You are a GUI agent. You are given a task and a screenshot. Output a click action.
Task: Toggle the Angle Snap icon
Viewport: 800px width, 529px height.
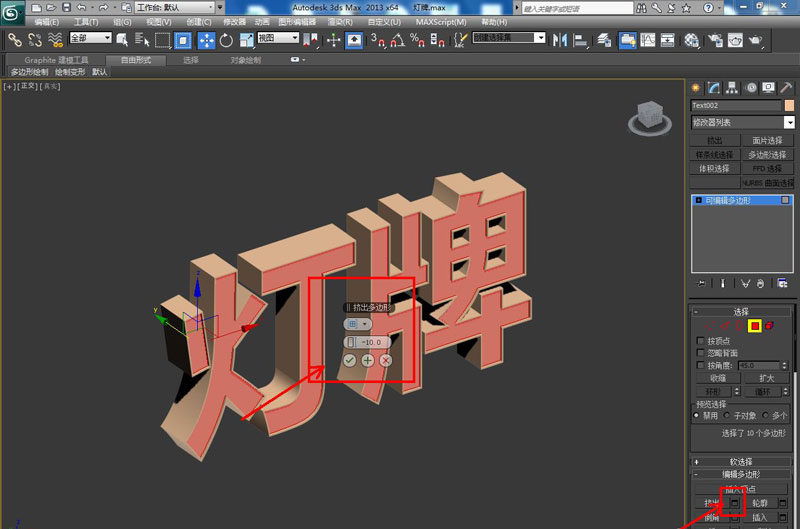[397, 40]
